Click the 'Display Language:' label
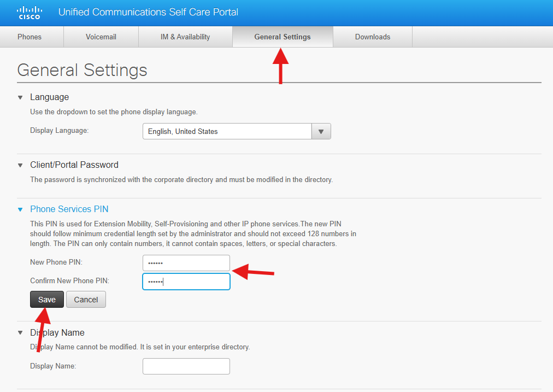Image resolution: width=553 pixels, height=392 pixels. [59, 131]
